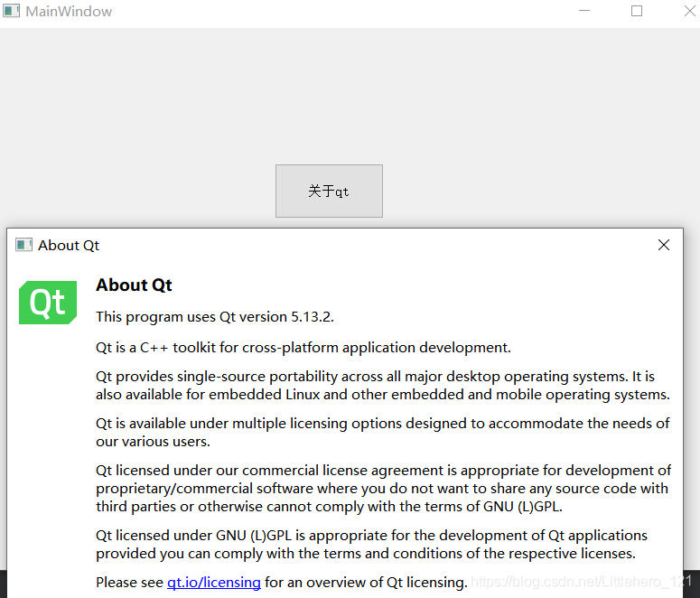Click the Qt version 5.13.2 line
This screenshot has width=700, height=598.
pyautogui.click(x=215, y=317)
